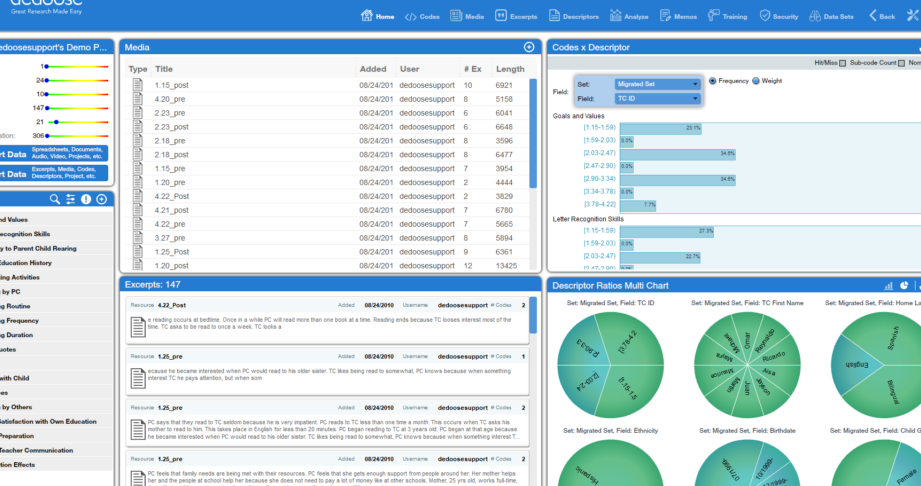Click the add media plus icon
This screenshot has height=486, width=921.
pos(529,47)
